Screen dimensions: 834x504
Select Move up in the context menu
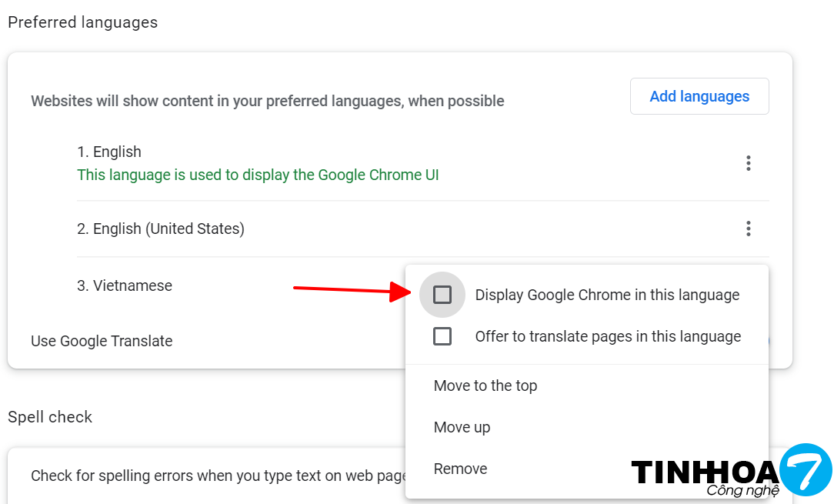coord(462,427)
